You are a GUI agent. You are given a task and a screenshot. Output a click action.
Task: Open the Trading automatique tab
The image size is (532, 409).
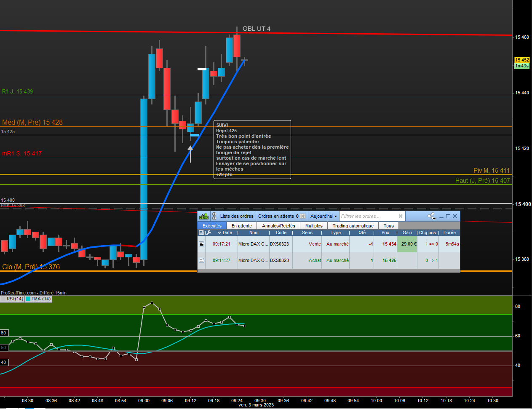(x=353, y=226)
